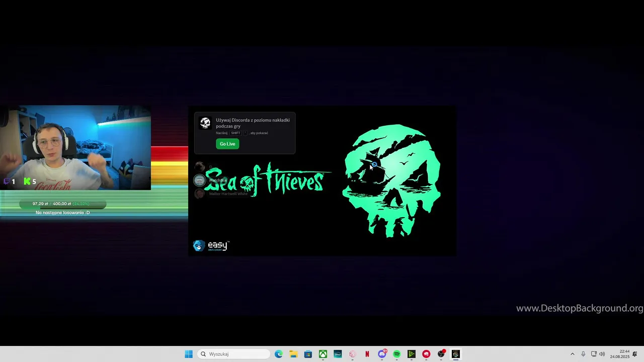Click the webcam video feed
This screenshot has height=362, width=644.
(x=75, y=148)
